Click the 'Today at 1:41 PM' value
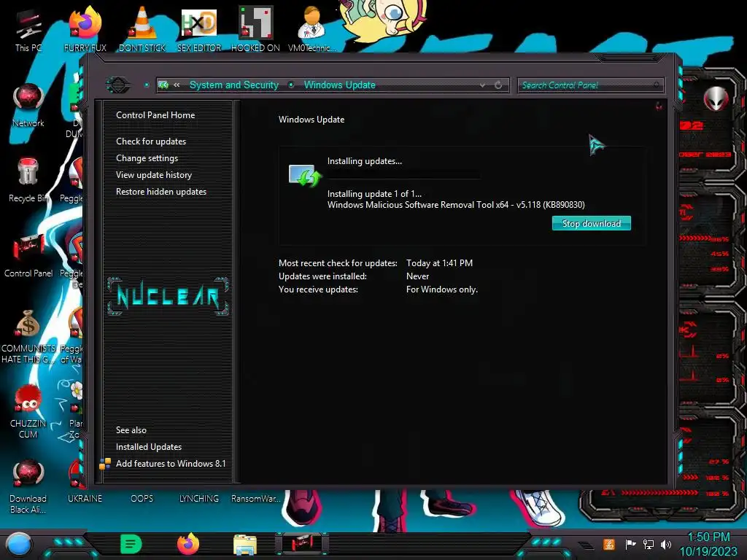The image size is (747, 560). (x=439, y=262)
